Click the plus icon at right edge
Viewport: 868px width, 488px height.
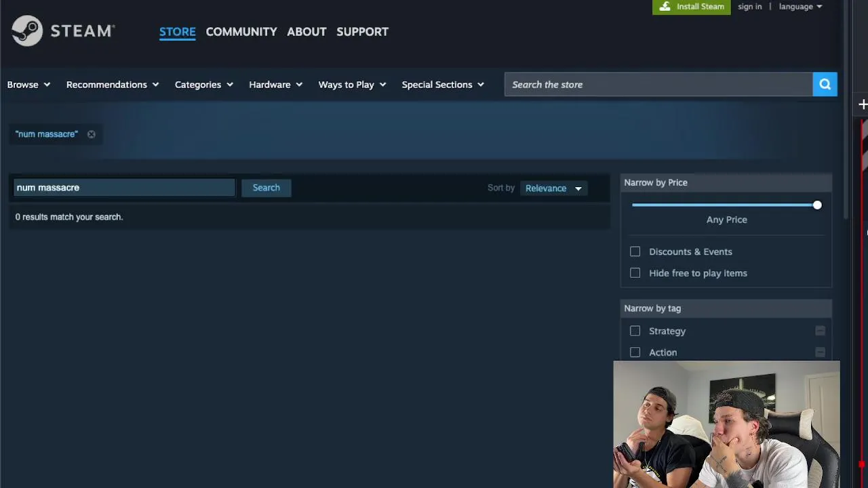click(x=863, y=104)
